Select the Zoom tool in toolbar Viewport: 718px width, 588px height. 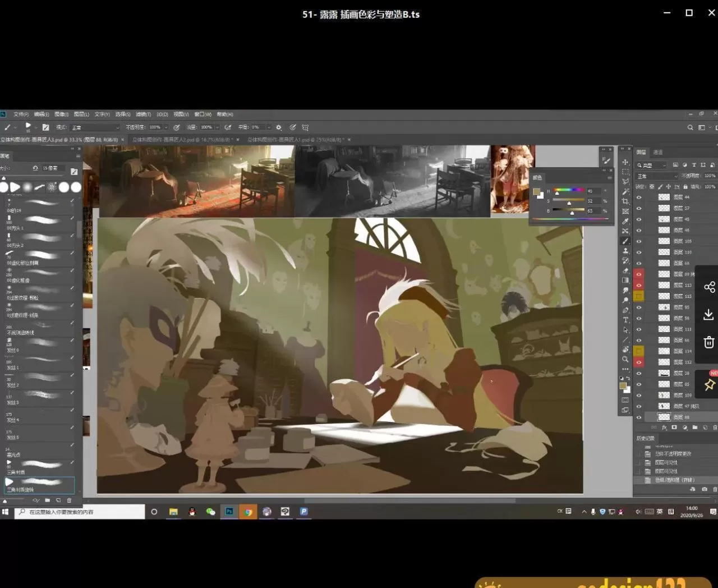point(625,359)
